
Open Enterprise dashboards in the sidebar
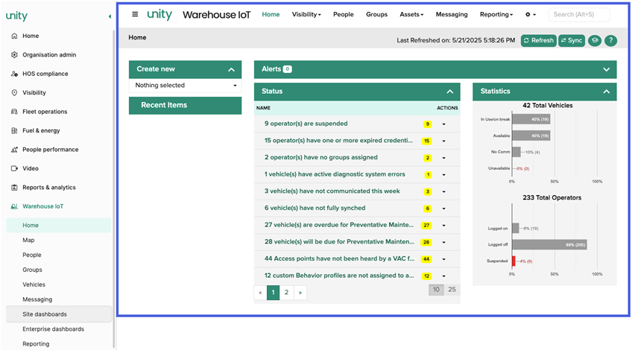coord(53,329)
